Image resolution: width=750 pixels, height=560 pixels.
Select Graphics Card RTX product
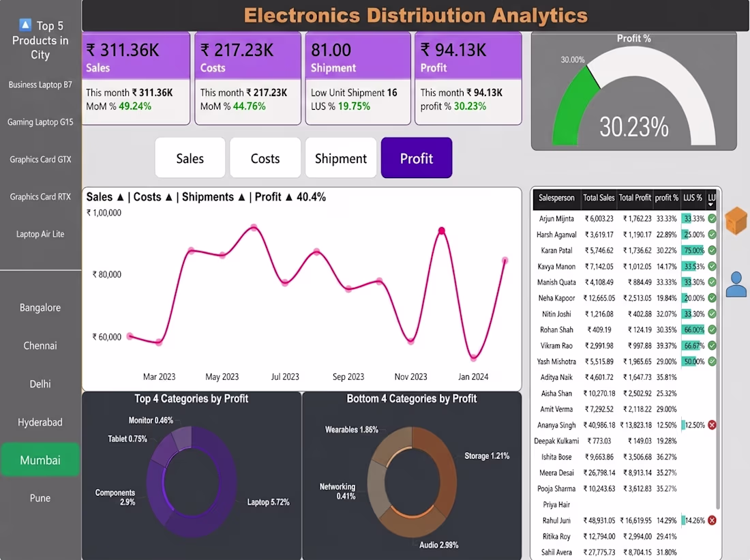[x=40, y=196]
